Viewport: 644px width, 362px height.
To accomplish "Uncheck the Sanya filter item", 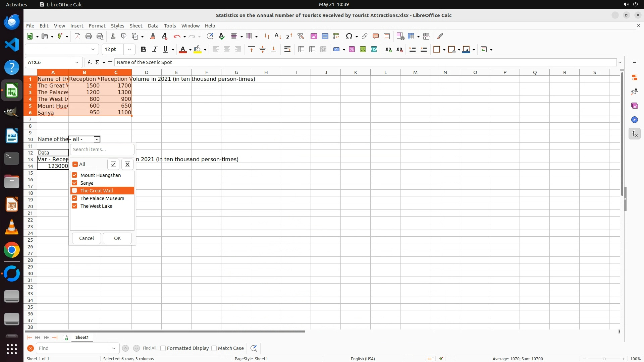I will [x=75, y=183].
